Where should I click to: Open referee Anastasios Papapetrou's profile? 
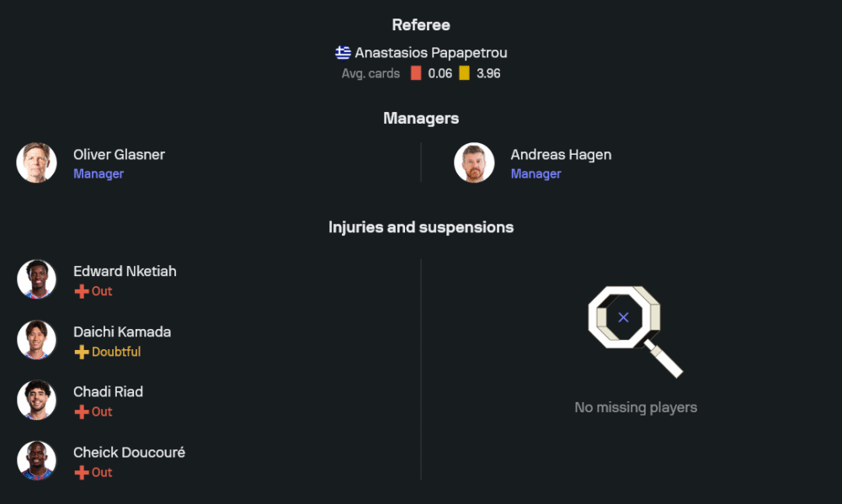(x=430, y=53)
